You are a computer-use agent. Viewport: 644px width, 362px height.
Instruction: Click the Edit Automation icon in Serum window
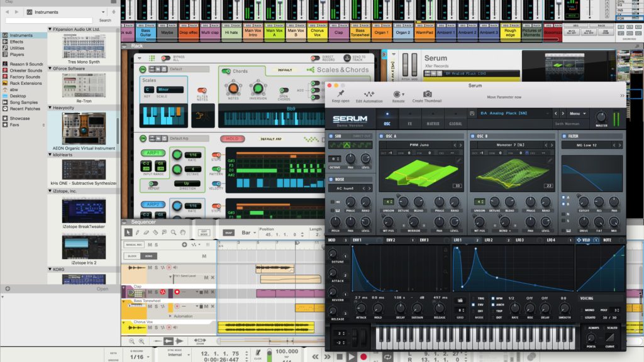click(369, 94)
